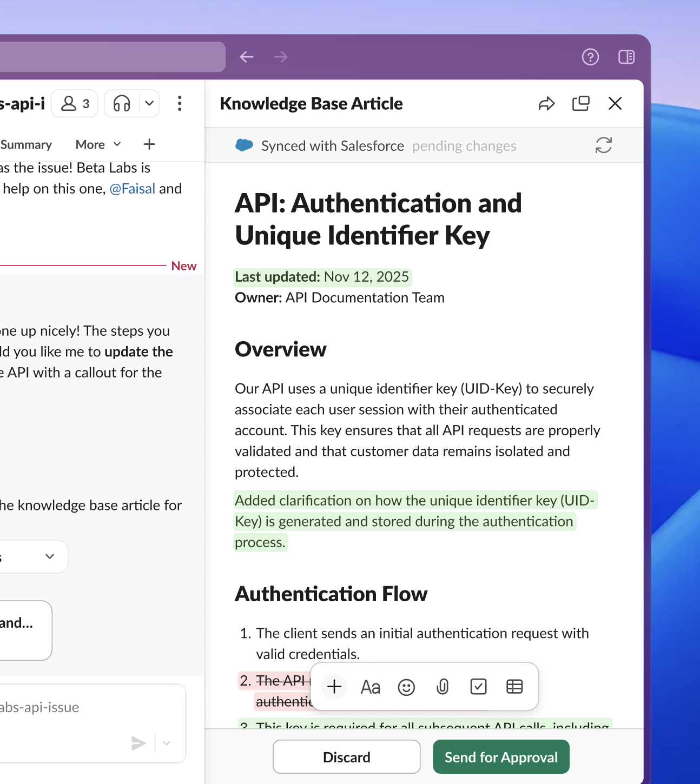Open the More tab dropdown

pyautogui.click(x=98, y=144)
